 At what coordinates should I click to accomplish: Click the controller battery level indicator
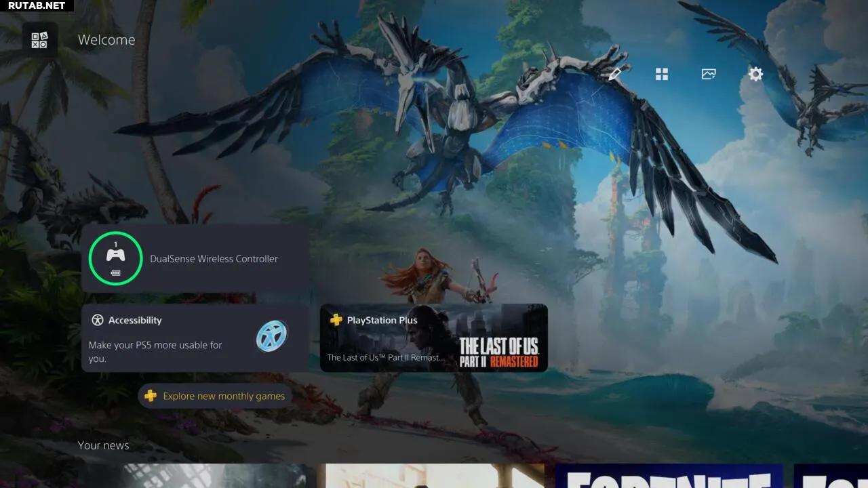tap(115, 273)
